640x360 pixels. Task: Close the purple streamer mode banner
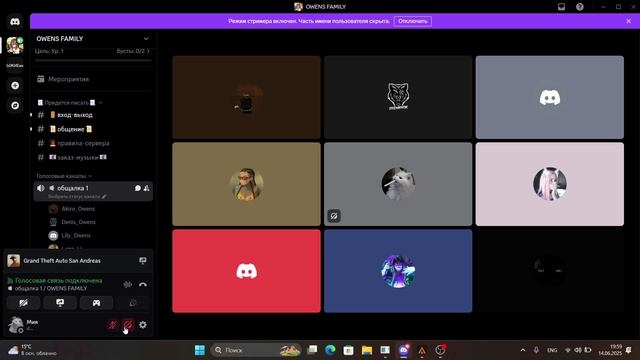pyautogui.click(x=629, y=21)
